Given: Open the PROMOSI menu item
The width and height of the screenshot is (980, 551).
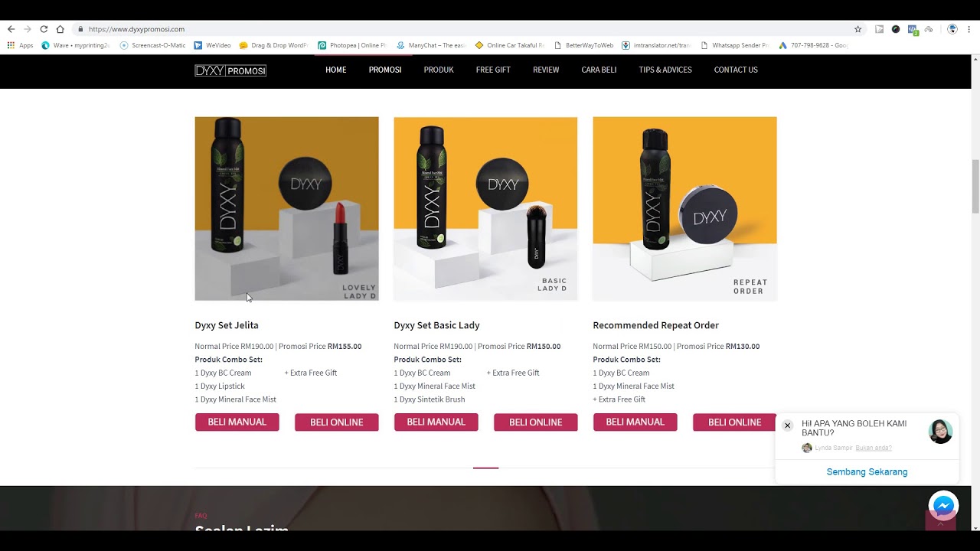Looking at the screenshot, I should [385, 70].
